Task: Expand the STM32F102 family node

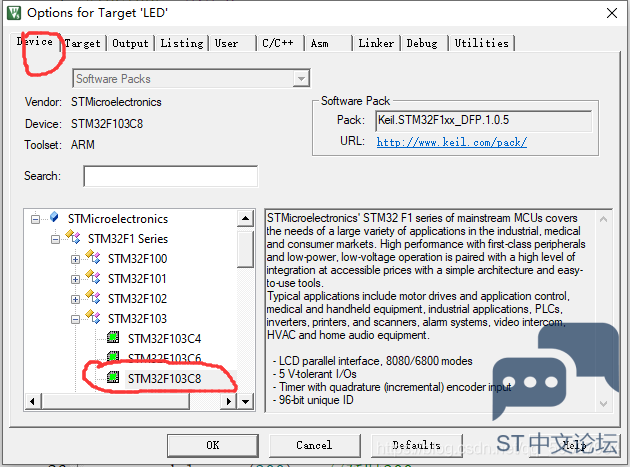Action: coord(75,299)
